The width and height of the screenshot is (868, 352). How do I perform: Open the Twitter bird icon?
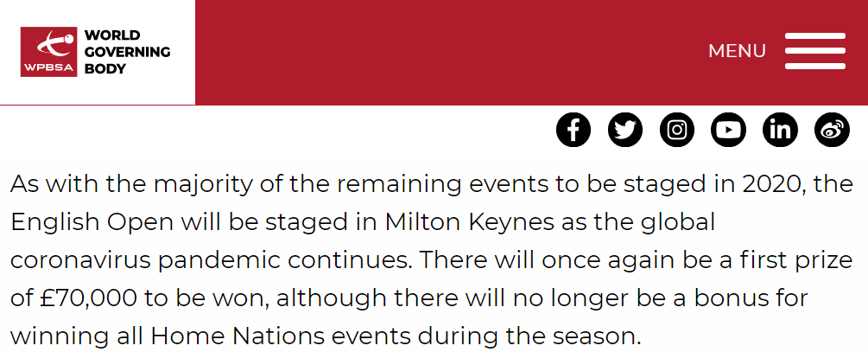(x=625, y=130)
